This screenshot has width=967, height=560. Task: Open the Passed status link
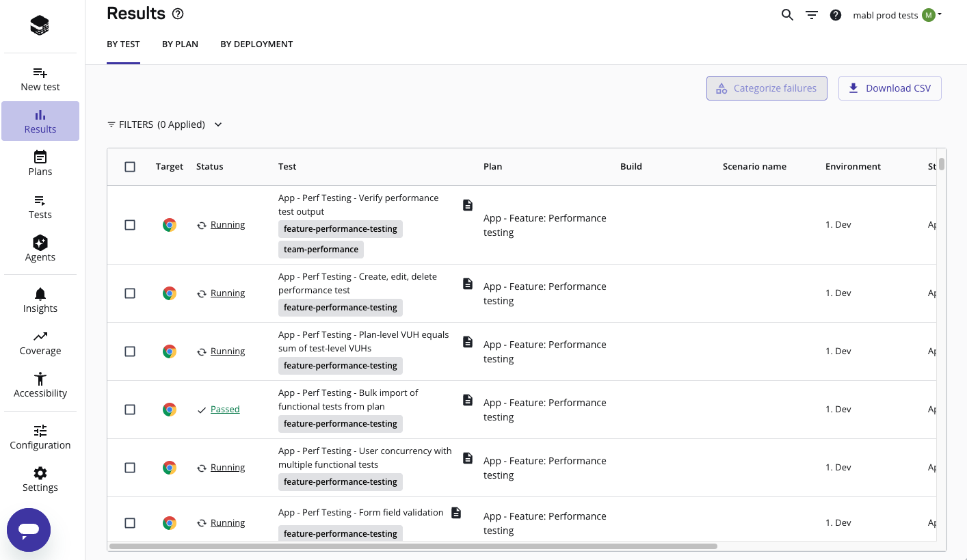click(x=225, y=410)
